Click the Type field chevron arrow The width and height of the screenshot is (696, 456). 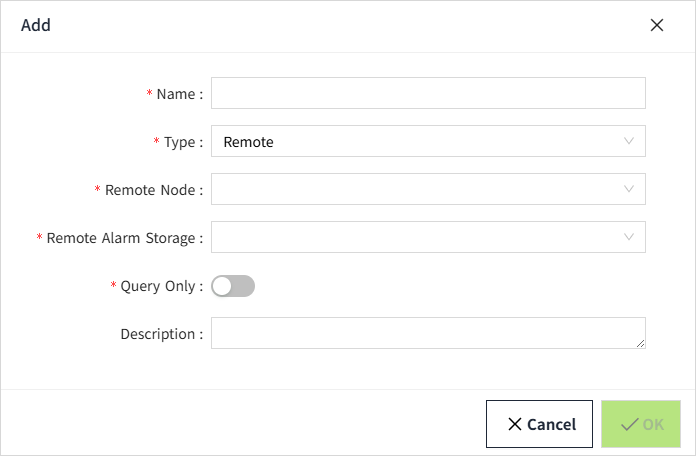point(629,141)
